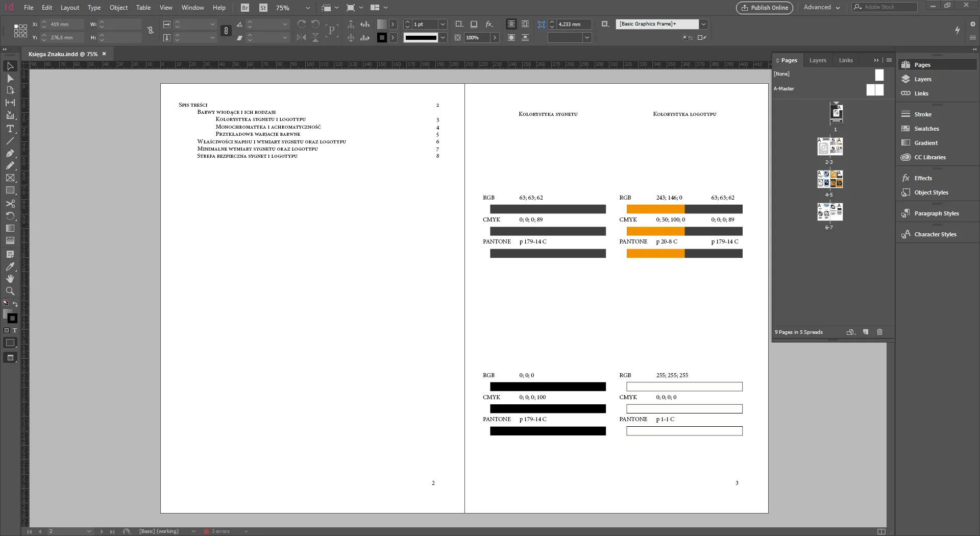Select the Hand tool
This screenshot has width=980, height=536.
click(x=10, y=279)
